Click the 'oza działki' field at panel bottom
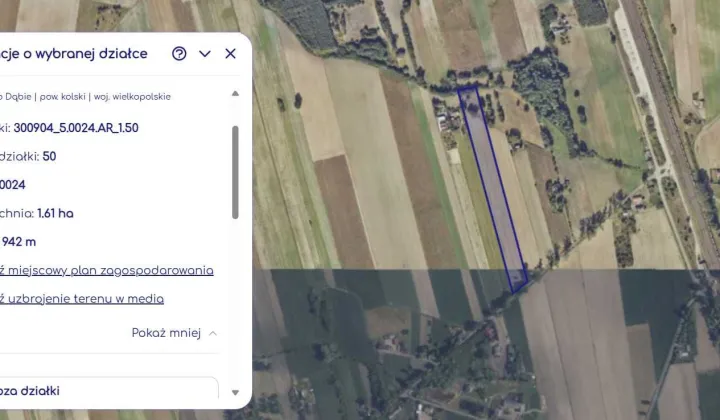Screen dimensions: 720x420 pyautogui.click(x=109, y=388)
